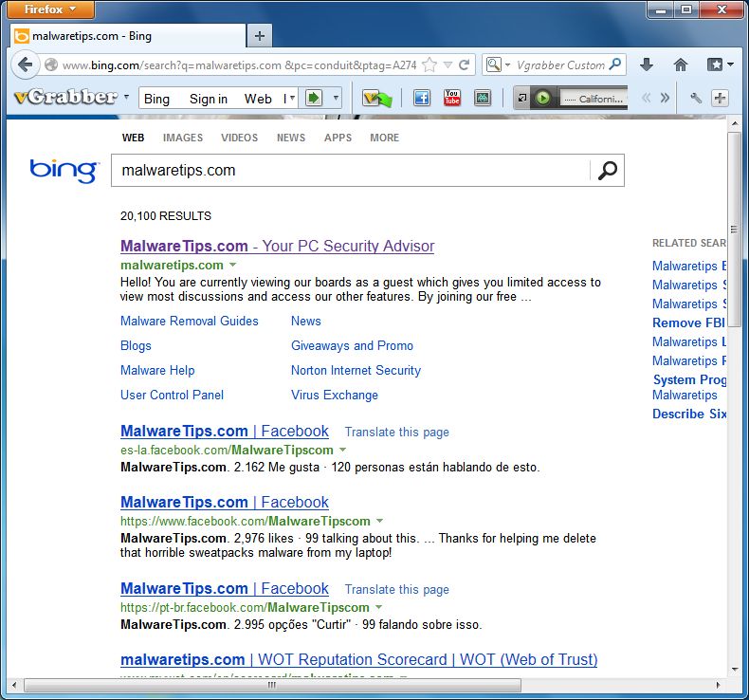749x700 pixels.
Task: Open the vGrabber search box suggestions dropdown
Action: [x=292, y=99]
